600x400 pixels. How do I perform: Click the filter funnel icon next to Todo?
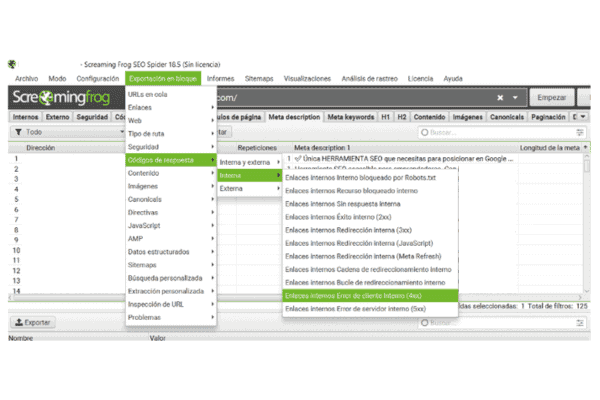(x=18, y=132)
